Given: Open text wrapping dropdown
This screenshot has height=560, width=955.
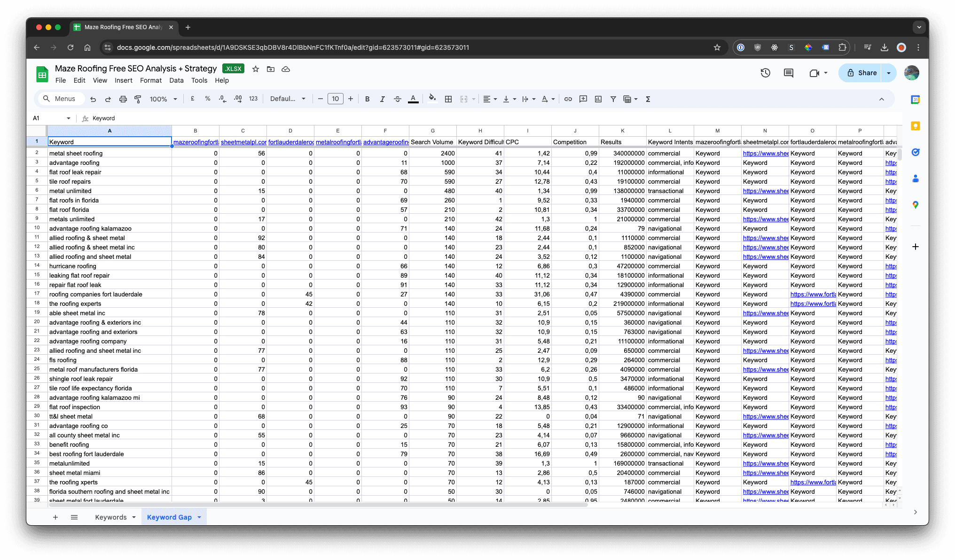Looking at the screenshot, I should tap(528, 99).
